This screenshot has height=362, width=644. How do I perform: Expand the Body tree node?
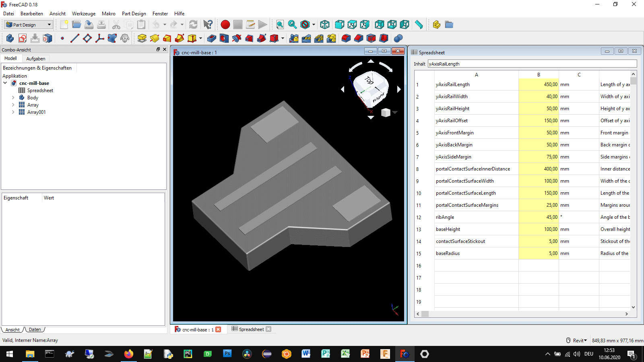click(13, 98)
